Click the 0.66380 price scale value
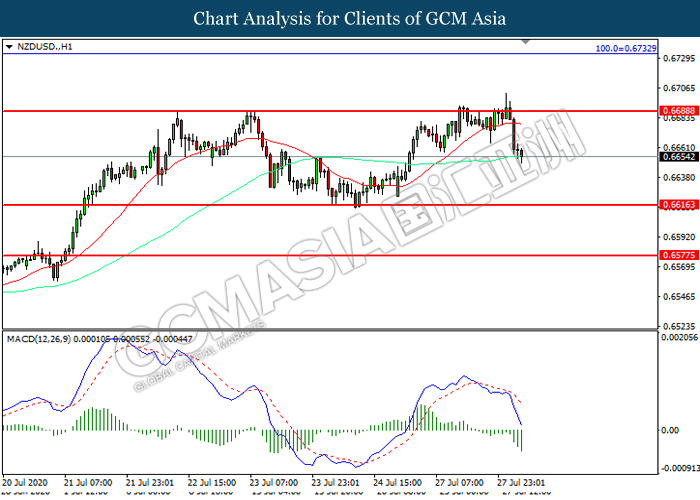 679,178
